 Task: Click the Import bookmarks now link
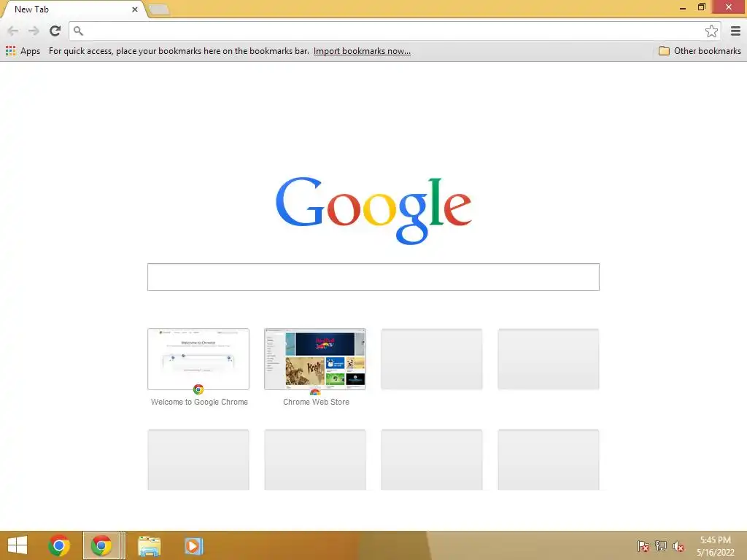(362, 51)
